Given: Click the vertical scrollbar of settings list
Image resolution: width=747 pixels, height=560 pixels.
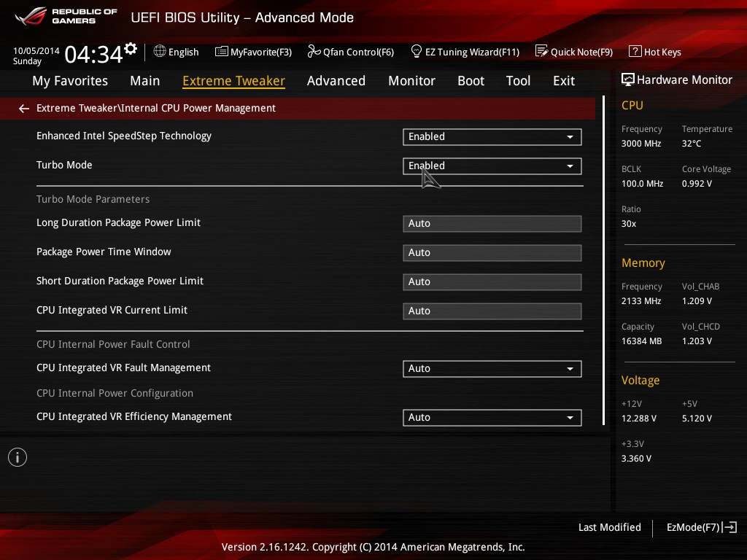Looking at the screenshot, I should pos(603,260).
